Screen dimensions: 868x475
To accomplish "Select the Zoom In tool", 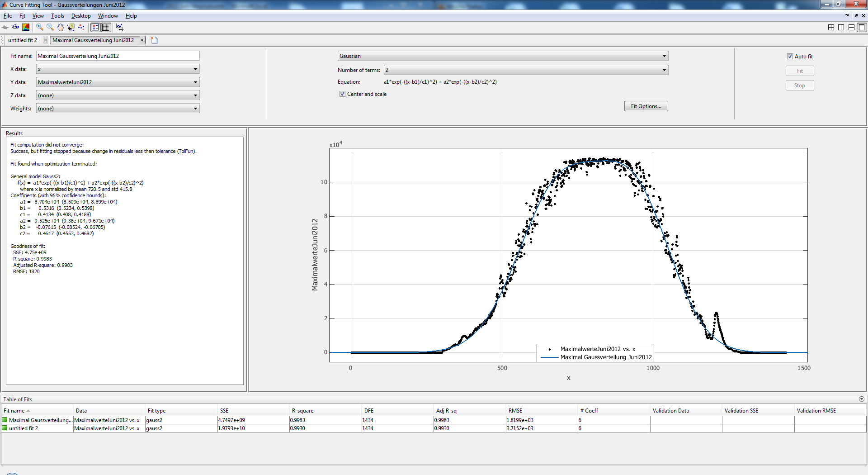I will (x=40, y=27).
